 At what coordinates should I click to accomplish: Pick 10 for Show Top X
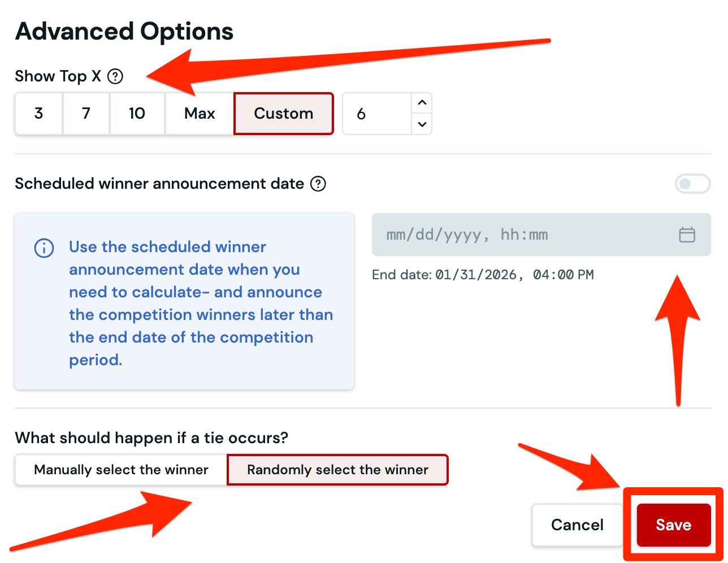pyautogui.click(x=137, y=114)
